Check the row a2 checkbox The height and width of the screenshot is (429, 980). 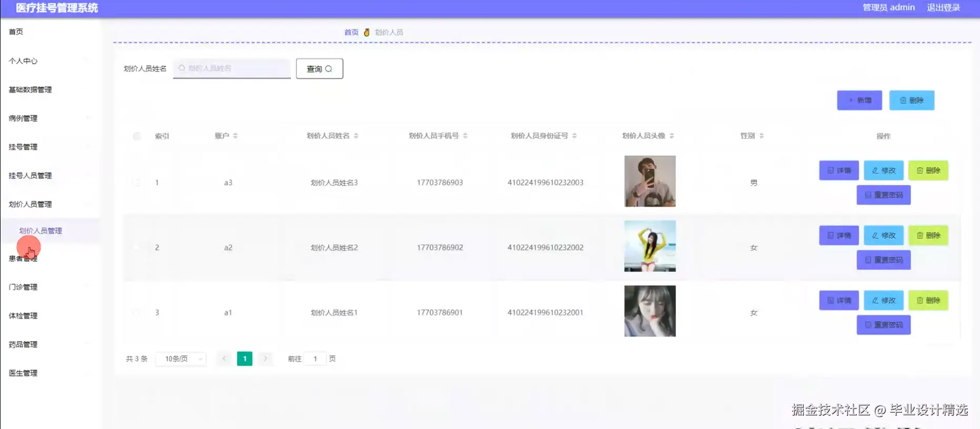click(x=137, y=247)
